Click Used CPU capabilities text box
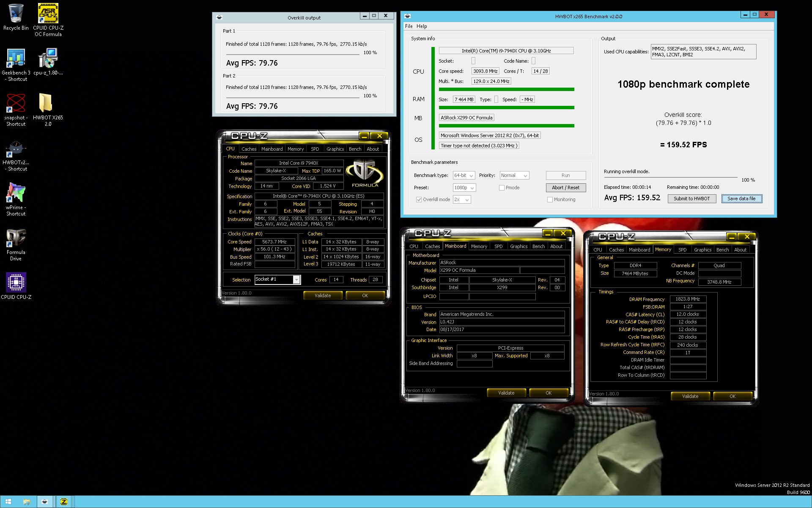 [703, 52]
